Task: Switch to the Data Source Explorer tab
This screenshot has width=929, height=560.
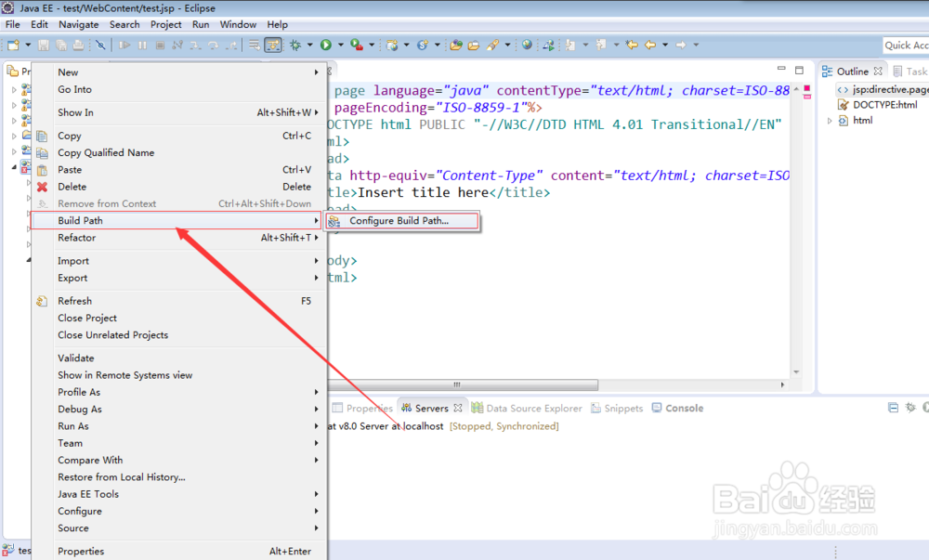Action: pyautogui.click(x=527, y=409)
